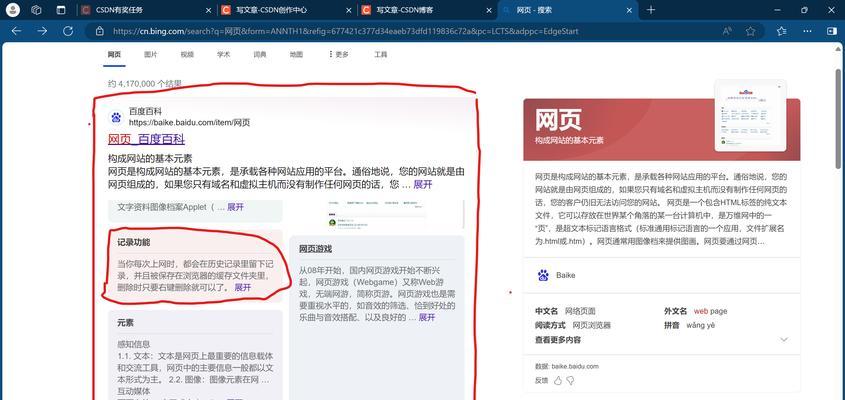Open the Settings and more (…) menu
Image resolution: width=845 pixels, height=400 pixels.
807,31
